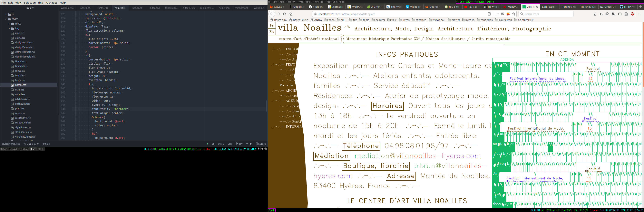Viewport: 644px width, 212px height.
Task: Expand the js folder in tree
Action: click(x=6, y=14)
